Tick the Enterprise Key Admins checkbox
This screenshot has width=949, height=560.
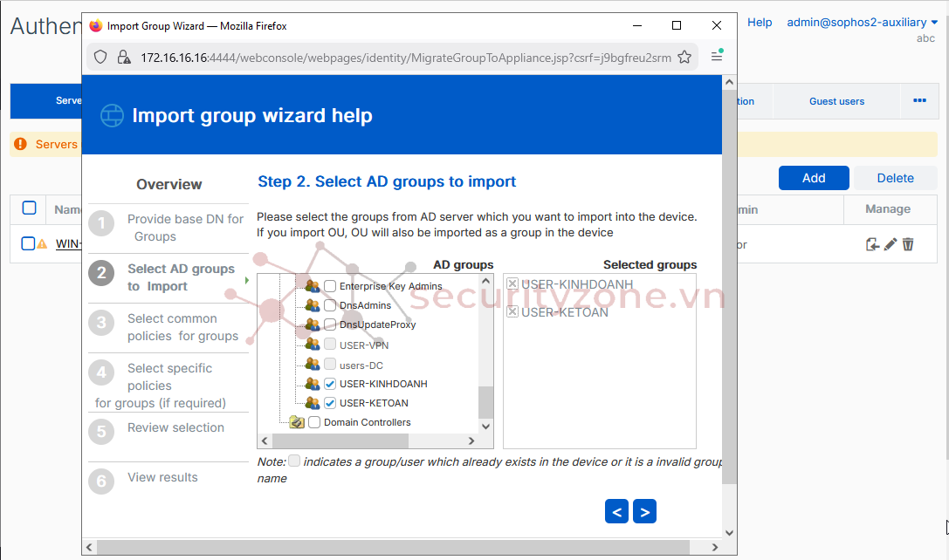pyautogui.click(x=330, y=286)
